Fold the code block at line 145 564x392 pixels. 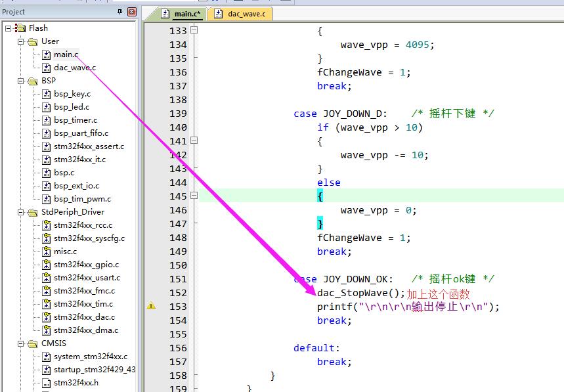(194, 196)
